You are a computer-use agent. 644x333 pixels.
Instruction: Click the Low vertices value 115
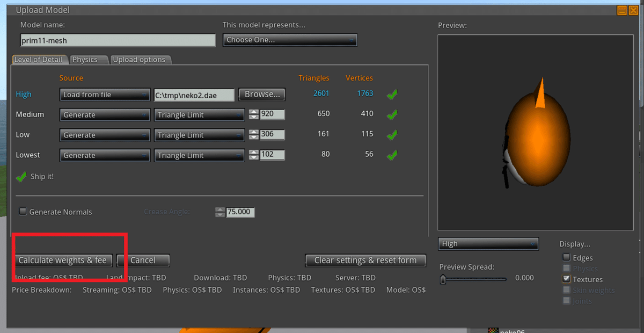click(x=367, y=134)
